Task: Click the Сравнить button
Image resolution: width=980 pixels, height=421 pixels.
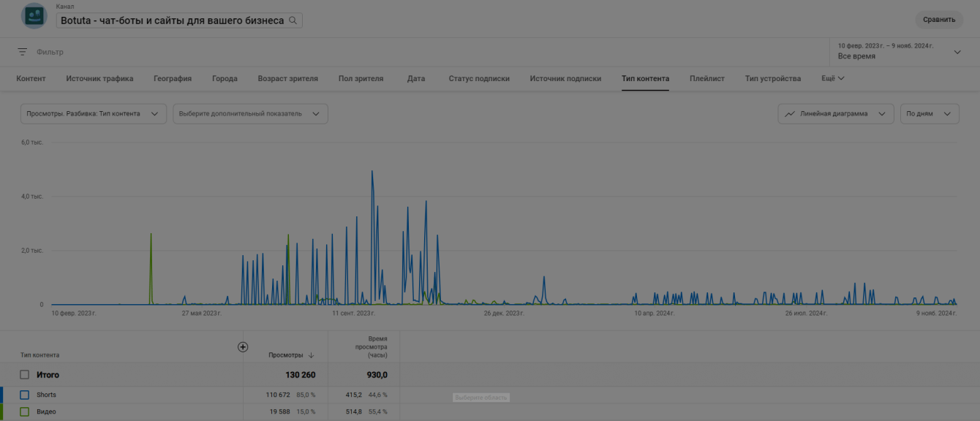Action: [x=939, y=20]
